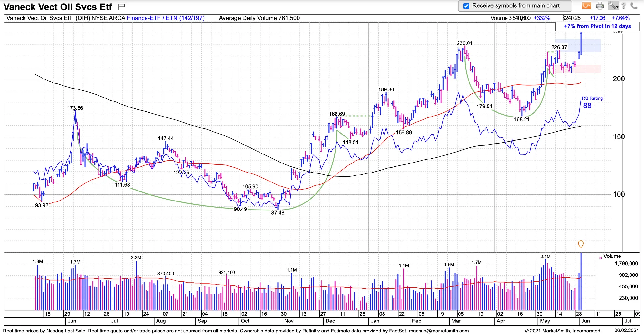
Task: Select the Jan month on time axis
Action: (x=375, y=321)
